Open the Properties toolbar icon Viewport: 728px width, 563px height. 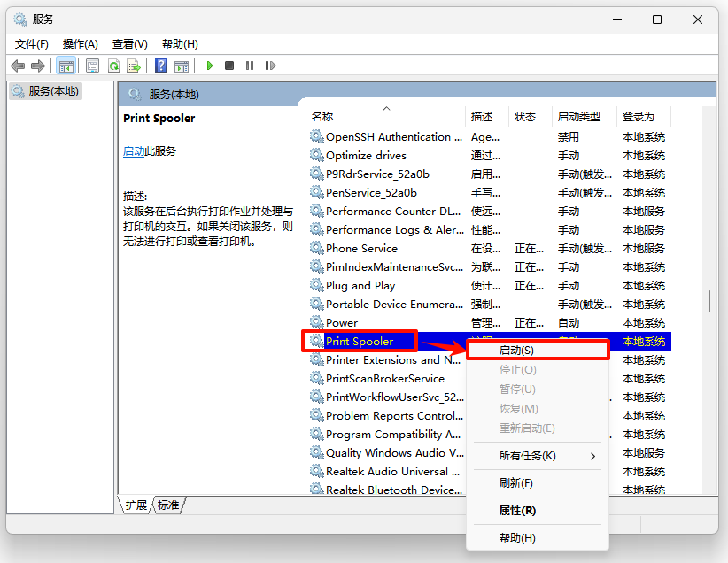point(92,66)
